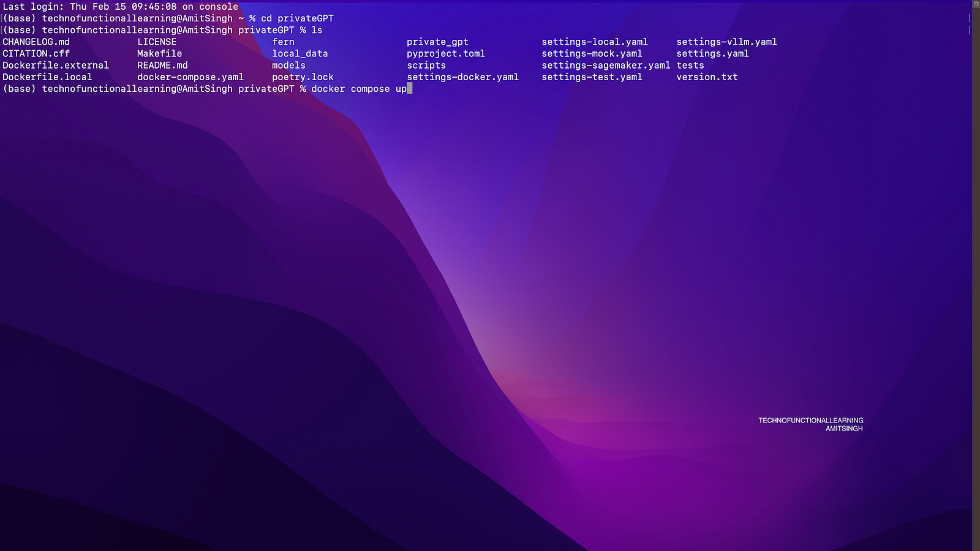
Task: Click the terminal's vertical scrollbar track
Action: (x=976, y=275)
